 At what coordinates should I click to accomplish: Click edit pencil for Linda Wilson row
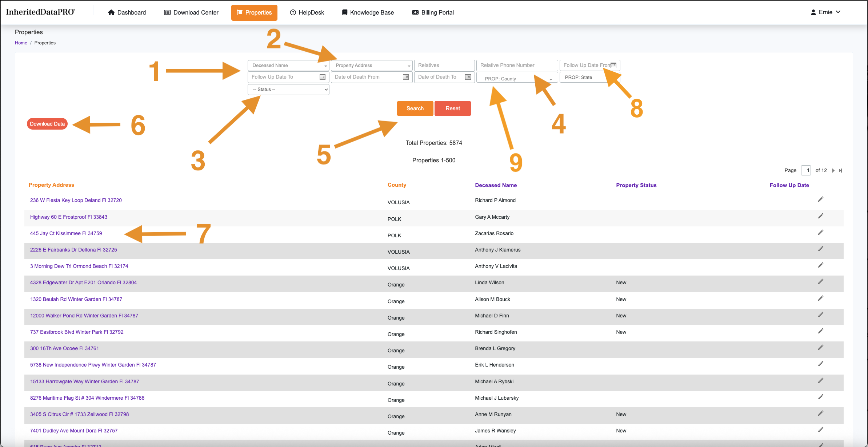821,282
